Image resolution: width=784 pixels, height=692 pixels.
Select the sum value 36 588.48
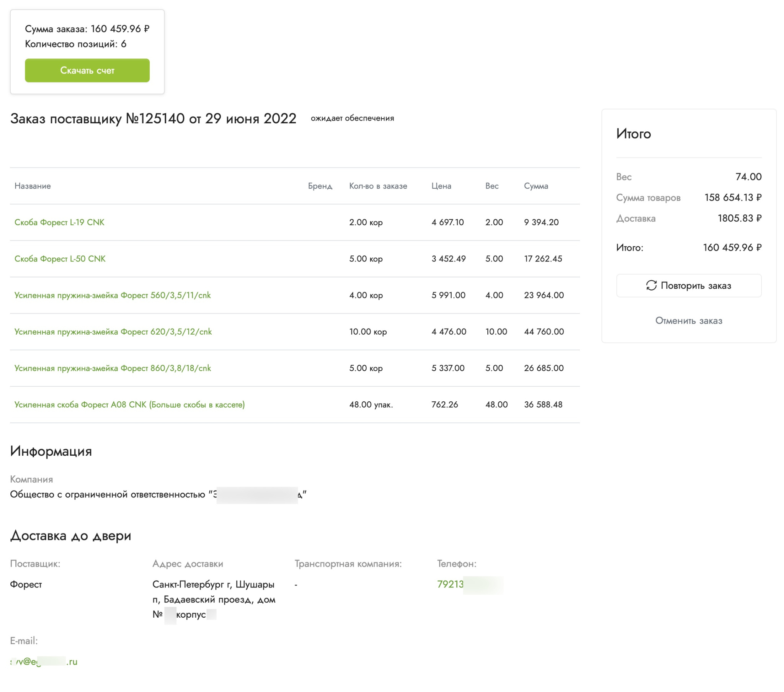tap(543, 404)
